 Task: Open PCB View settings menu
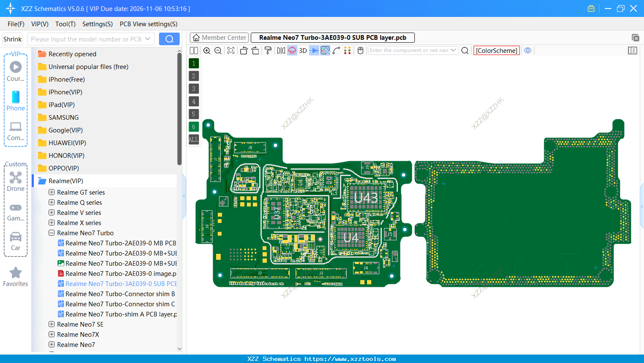click(148, 24)
